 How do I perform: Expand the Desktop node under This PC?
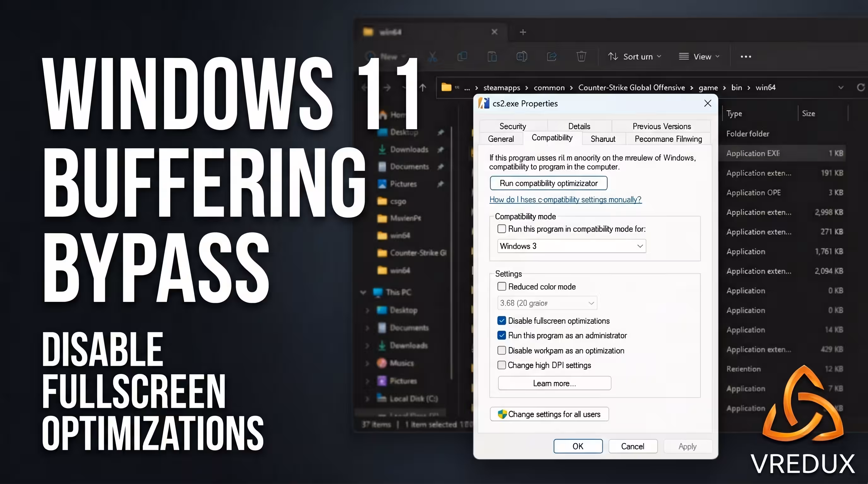pyautogui.click(x=367, y=310)
